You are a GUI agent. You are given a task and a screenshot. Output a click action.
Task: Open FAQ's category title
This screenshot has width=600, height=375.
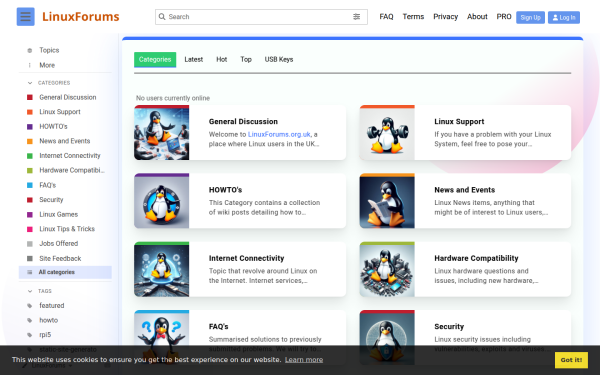(218, 326)
